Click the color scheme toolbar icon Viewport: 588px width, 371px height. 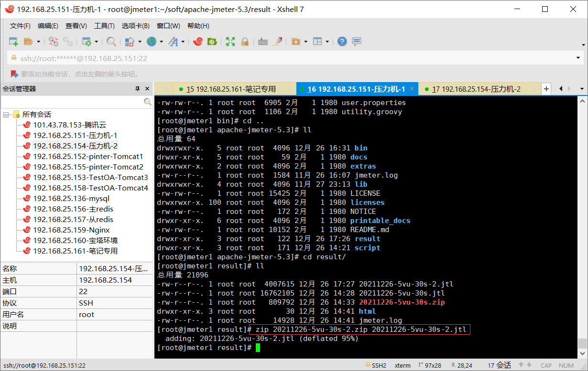coord(130,42)
